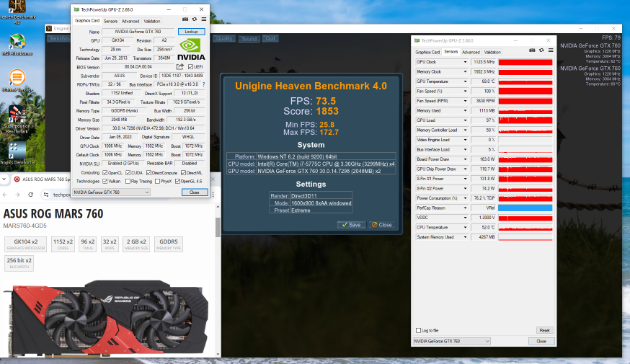This screenshot has height=364, width=630.
Task: Open Advanced tab in right GPU-Z window
Action: tap(471, 52)
